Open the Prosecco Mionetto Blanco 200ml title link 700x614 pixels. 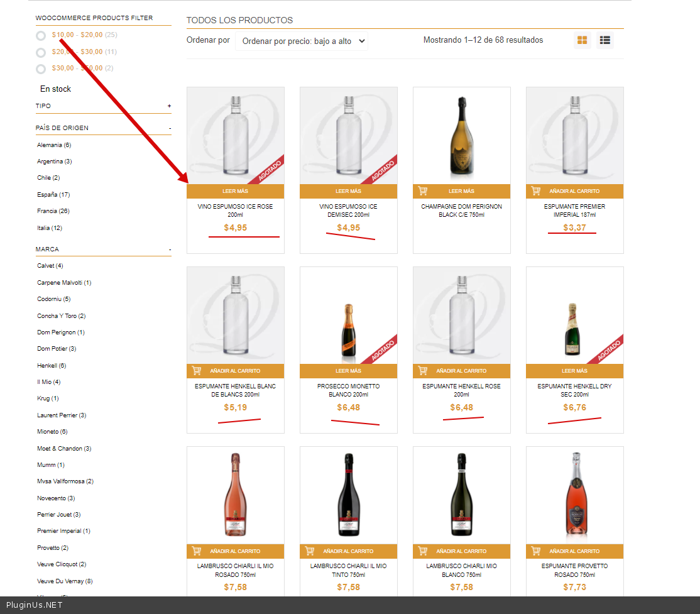tap(348, 390)
